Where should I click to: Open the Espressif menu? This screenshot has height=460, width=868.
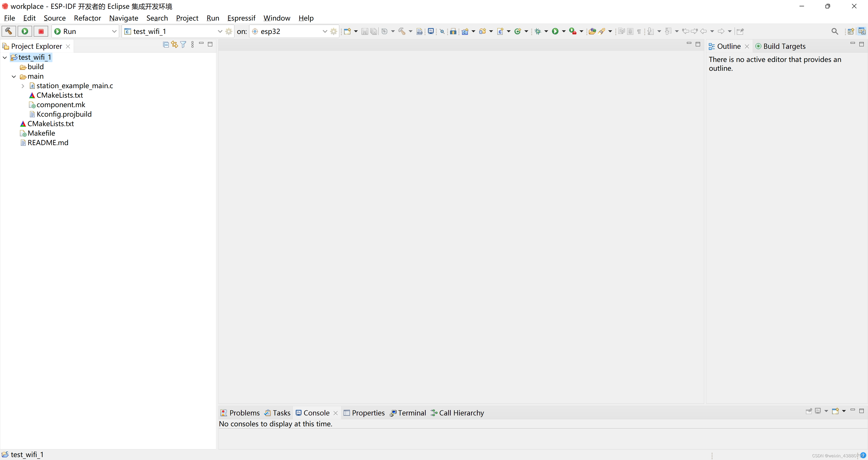coord(241,18)
